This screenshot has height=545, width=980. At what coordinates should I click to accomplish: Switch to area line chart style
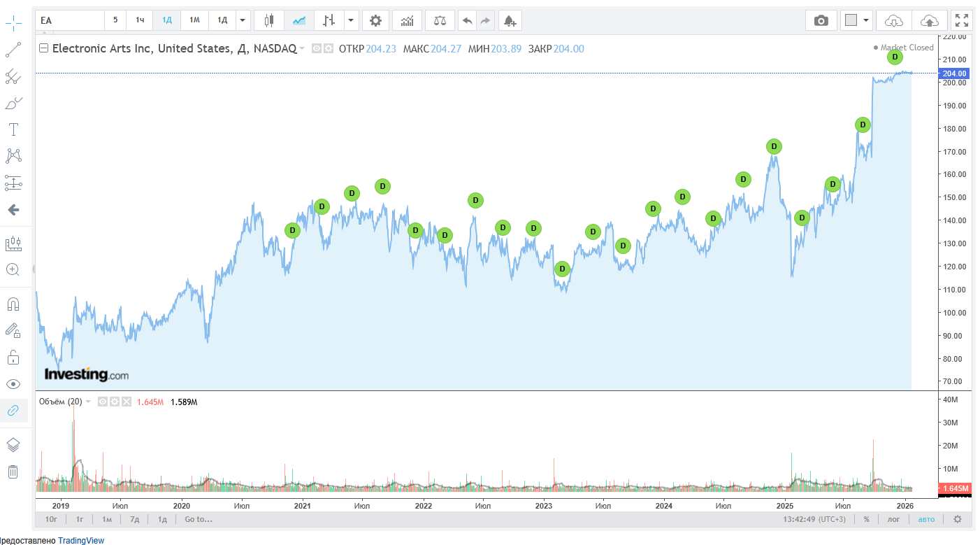(299, 20)
